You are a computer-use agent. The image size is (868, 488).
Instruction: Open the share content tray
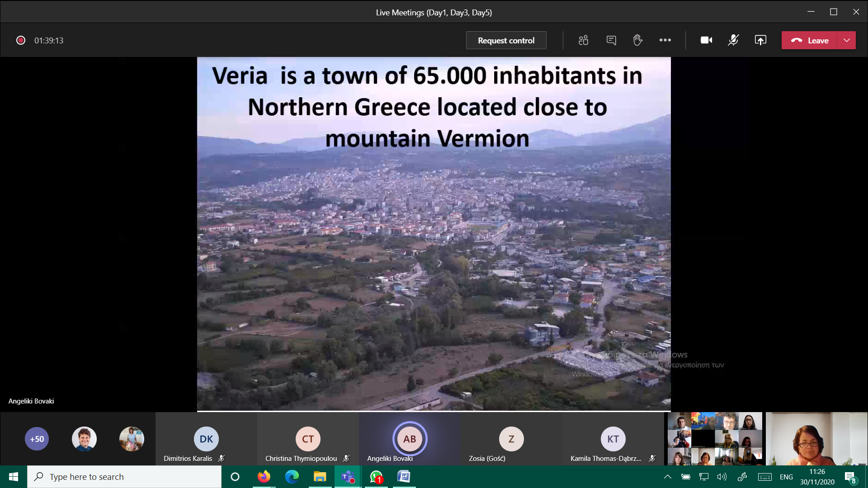click(760, 40)
